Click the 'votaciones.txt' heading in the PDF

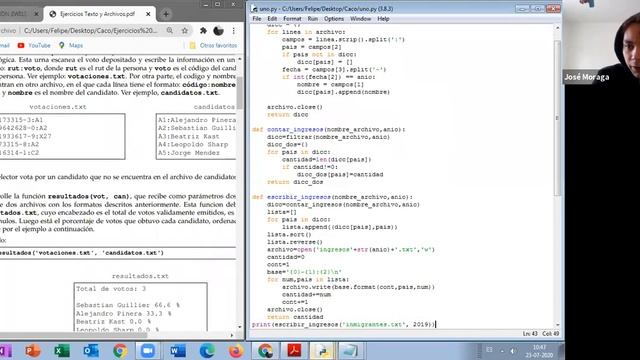tap(58, 107)
